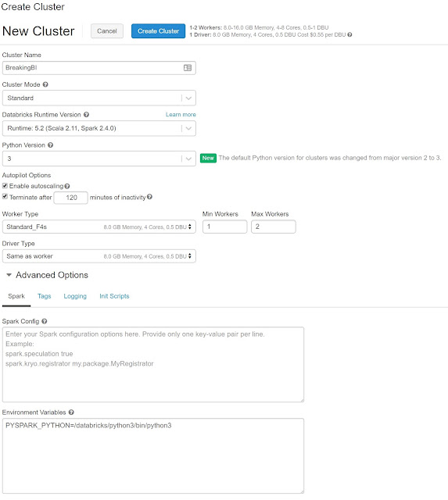Open the Cluster Mode dropdown
This screenshot has width=448, height=500.
99,98
